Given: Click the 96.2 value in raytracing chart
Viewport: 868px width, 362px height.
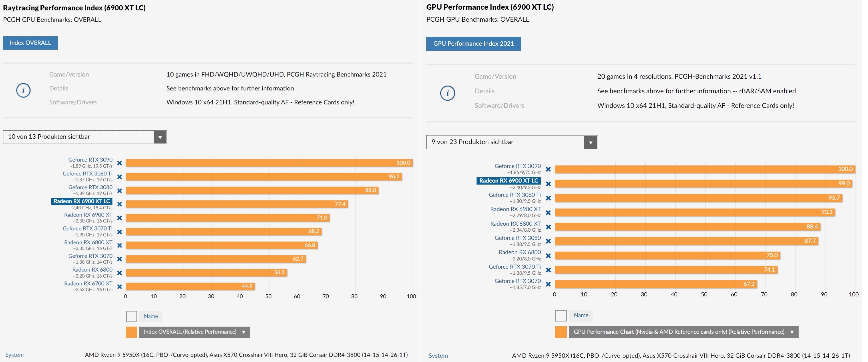Looking at the screenshot, I should (x=394, y=177).
